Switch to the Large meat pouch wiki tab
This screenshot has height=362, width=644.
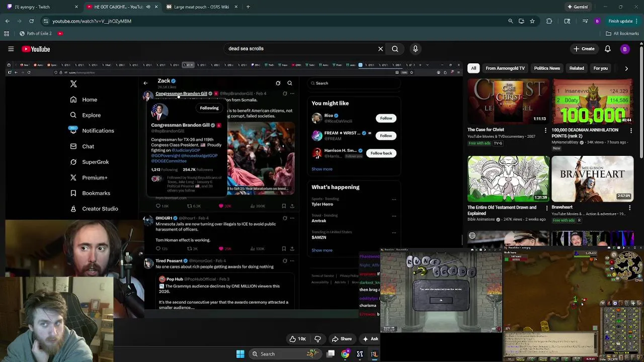[201, 7]
